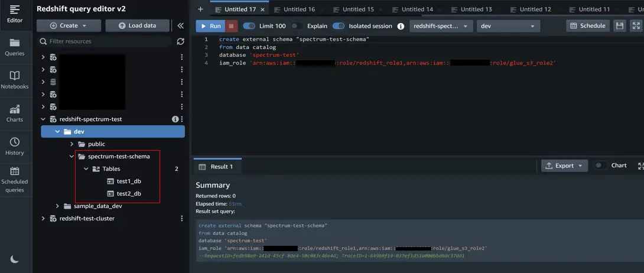The height and width of the screenshot is (273, 644).
Task: Select the Result 1 tab
Action: [x=217, y=166]
